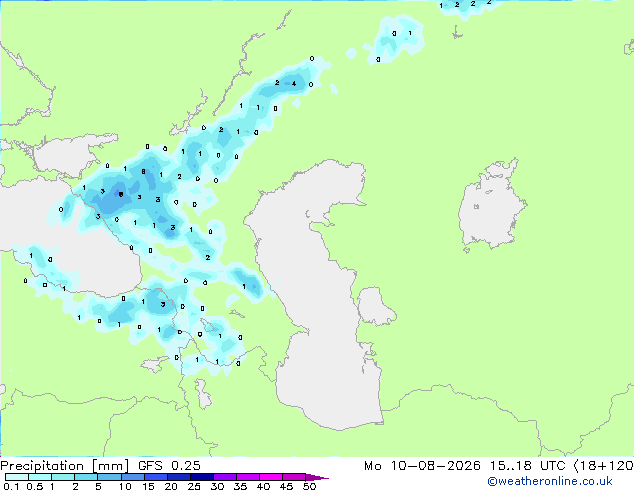Click the legend label "15"
Image resolution: width=634 pixels, height=490 pixels.
point(148,486)
